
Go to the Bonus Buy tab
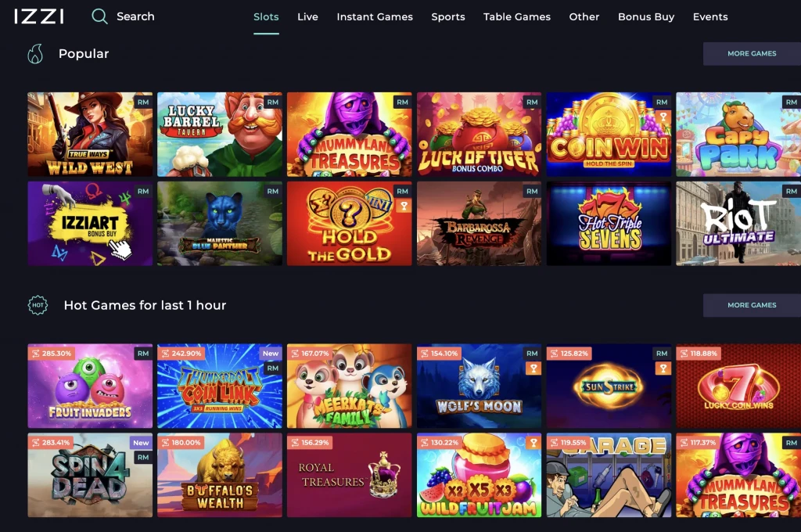[645, 17]
